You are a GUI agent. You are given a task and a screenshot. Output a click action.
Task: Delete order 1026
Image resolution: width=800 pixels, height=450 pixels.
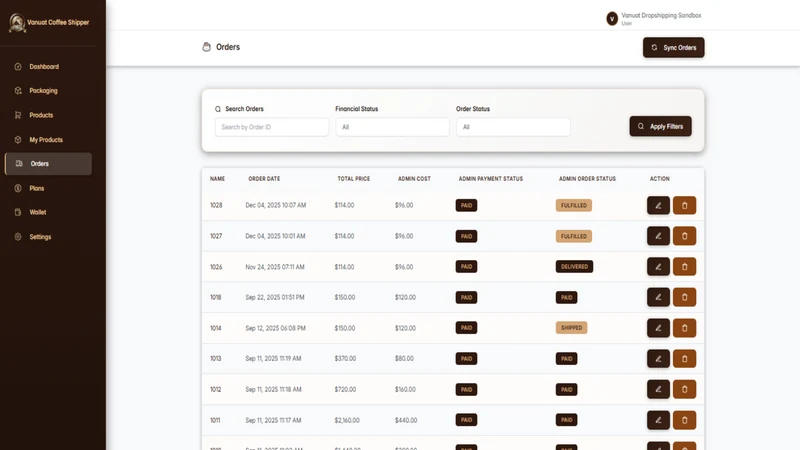click(x=684, y=266)
